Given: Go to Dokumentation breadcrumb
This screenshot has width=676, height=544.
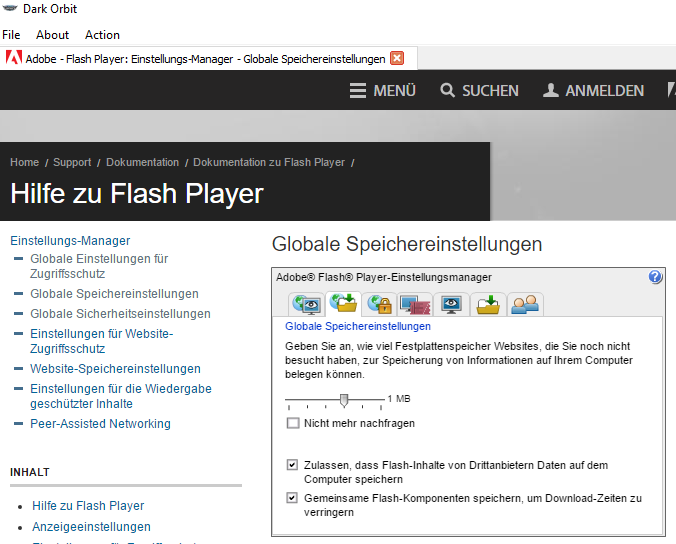Looking at the screenshot, I should pyautogui.click(x=142, y=163).
